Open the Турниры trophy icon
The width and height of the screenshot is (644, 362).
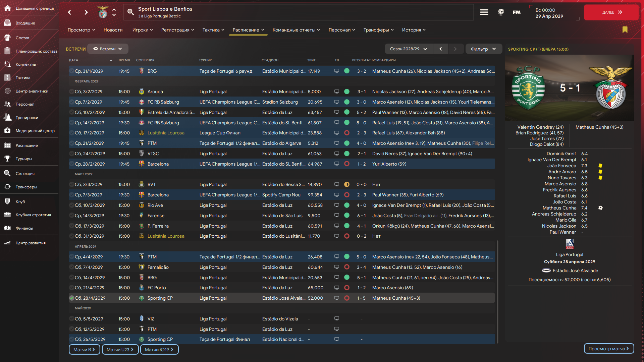click(x=7, y=159)
